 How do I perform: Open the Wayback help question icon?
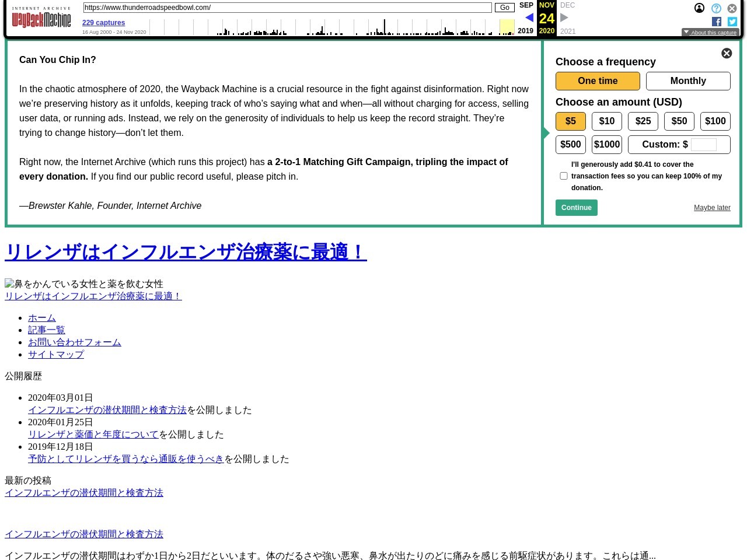tap(716, 8)
